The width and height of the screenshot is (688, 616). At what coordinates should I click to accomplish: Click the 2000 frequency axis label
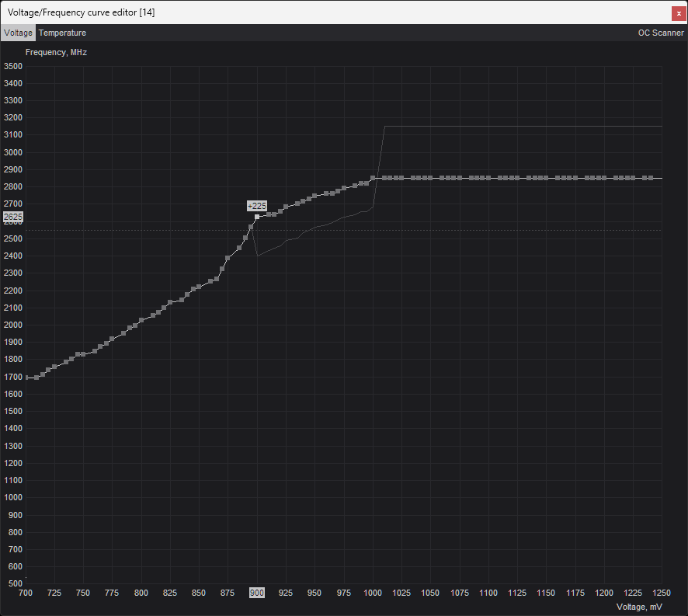12,325
